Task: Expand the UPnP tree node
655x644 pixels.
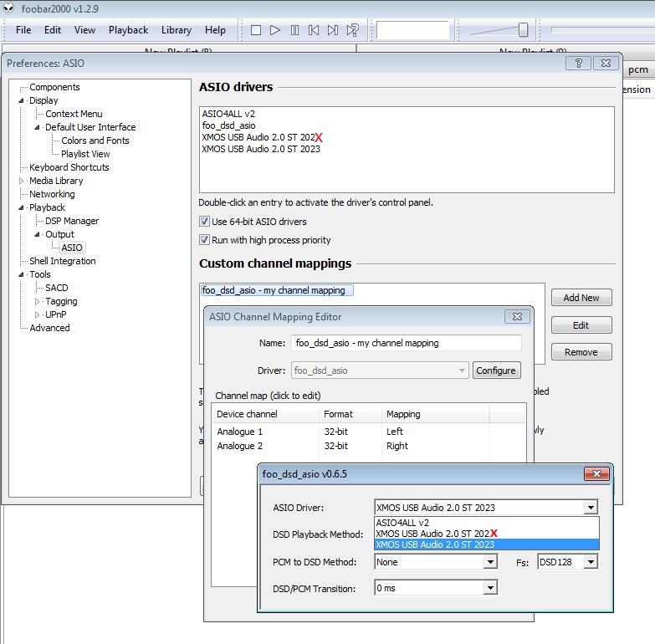Action: click(x=37, y=314)
